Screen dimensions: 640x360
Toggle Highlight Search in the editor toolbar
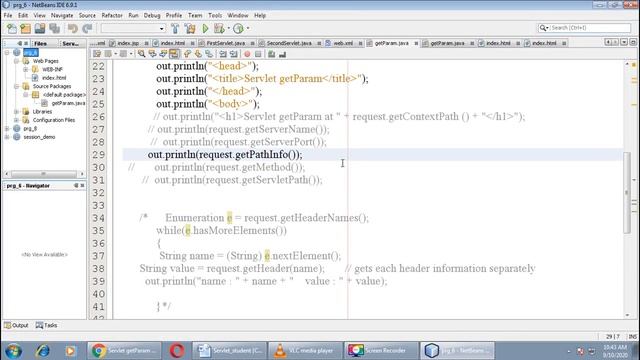174,54
